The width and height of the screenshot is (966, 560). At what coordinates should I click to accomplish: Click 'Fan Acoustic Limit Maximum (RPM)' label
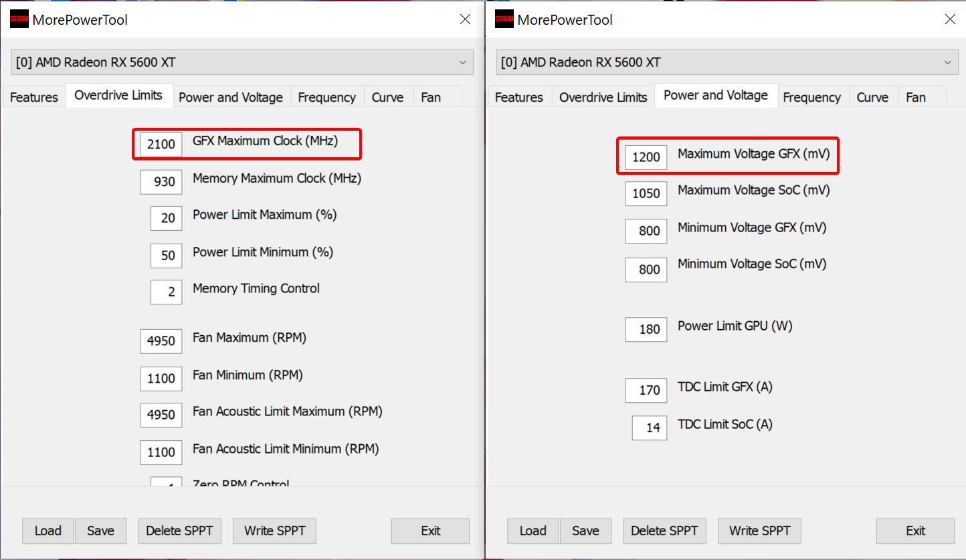pyautogui.click(x=288, y=411)
